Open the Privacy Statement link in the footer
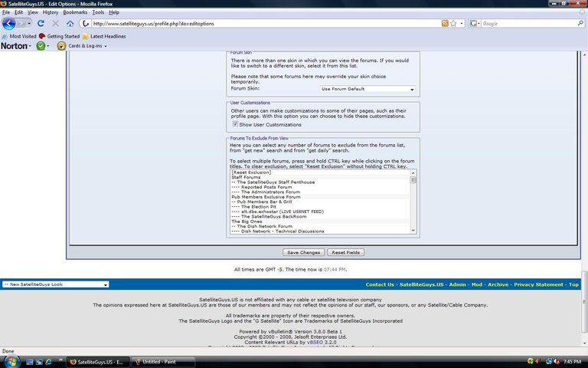Image resolution: width=588 pixels, height=368 pixels. click(x=538, y=284)
